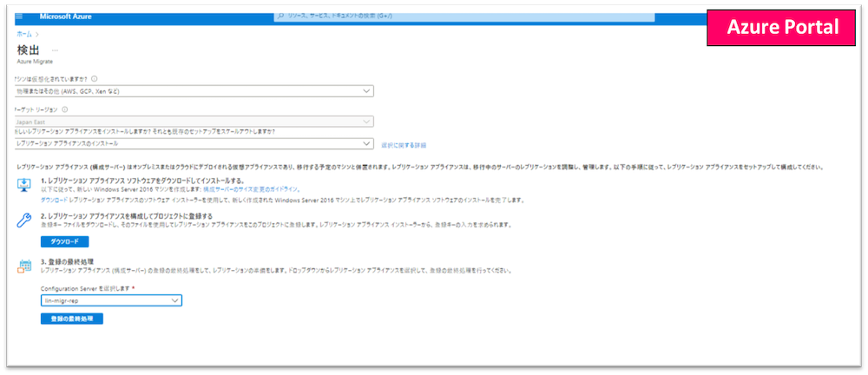Click the wrench icon for step 2
This screenshot has height=375, width=868.
24,220
